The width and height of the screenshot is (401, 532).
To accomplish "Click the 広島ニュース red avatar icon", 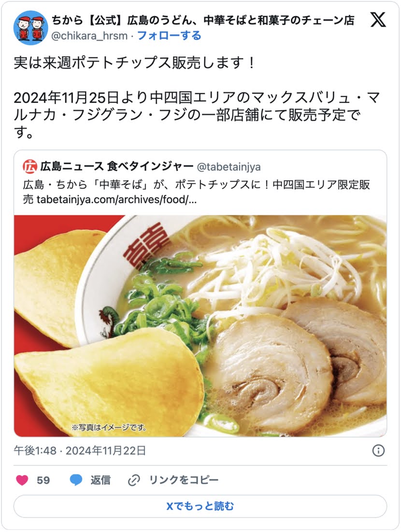I will [30, 166].
